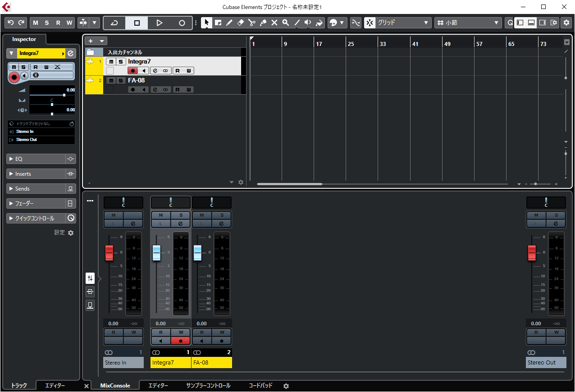Select the Glue tool
The height and width of the screenshot is (392, 575).
263,23
